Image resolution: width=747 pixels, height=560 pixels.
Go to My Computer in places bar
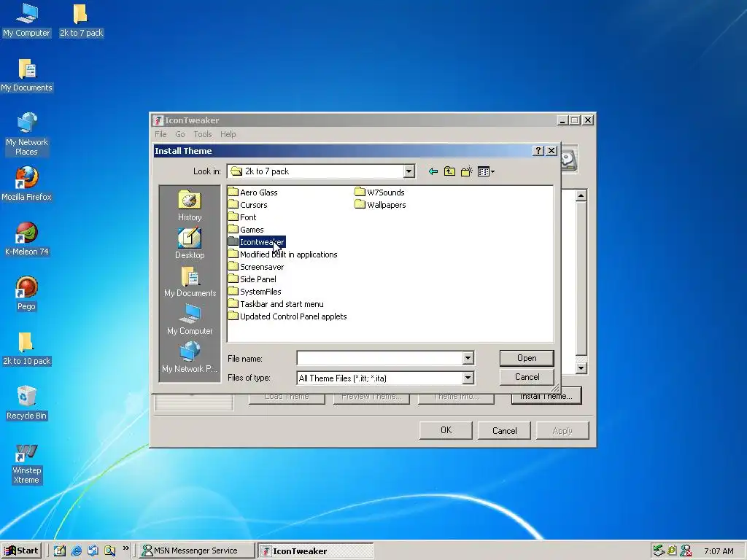point(190,319)
